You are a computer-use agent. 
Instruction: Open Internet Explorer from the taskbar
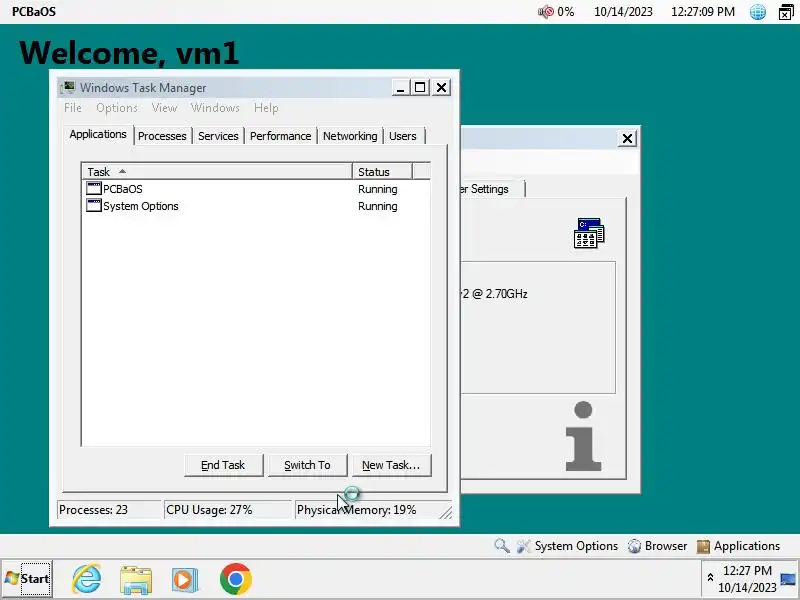coord(87,579)
